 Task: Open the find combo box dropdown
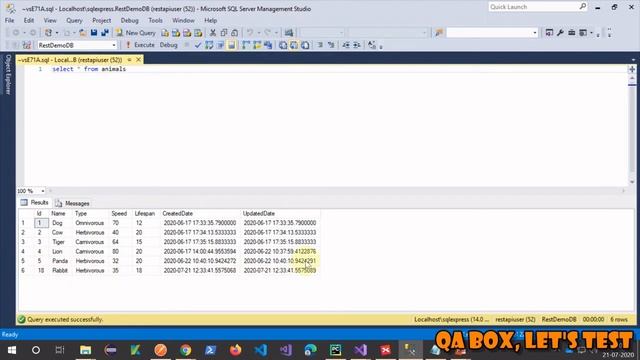(x=534, y=33)
